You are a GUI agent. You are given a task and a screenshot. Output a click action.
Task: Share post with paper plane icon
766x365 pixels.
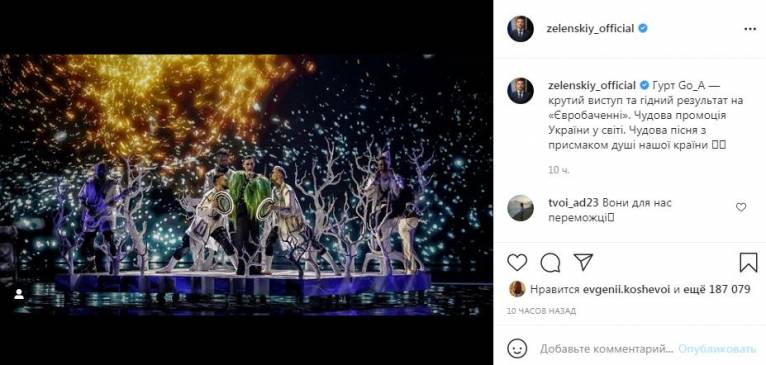point(583,262)
